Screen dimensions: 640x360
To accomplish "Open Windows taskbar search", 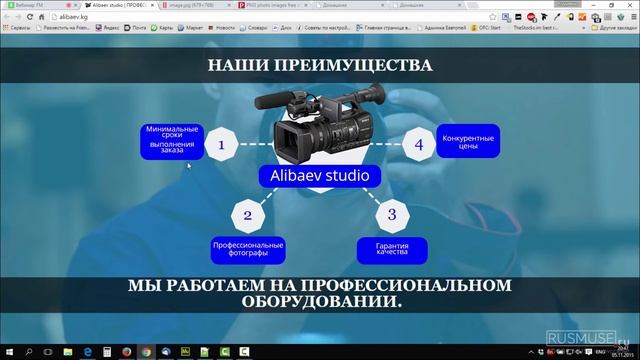I will tap(29, 352).
